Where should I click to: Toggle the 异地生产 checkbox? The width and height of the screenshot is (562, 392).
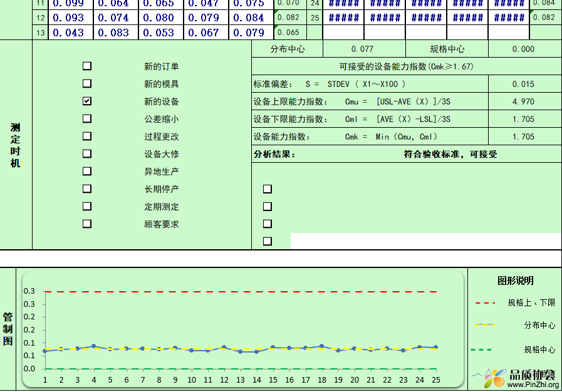(86, 172)
